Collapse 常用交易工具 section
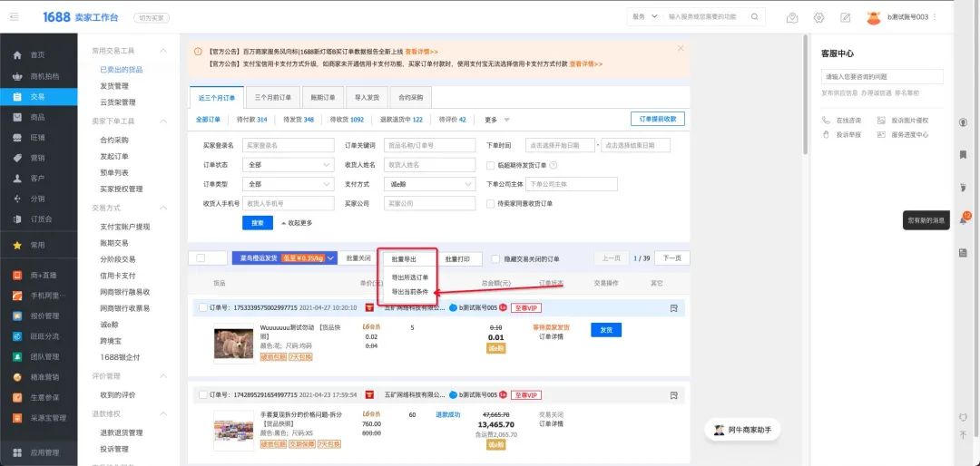980x466 pixels. pyautogui.click(x=163, y=51)
